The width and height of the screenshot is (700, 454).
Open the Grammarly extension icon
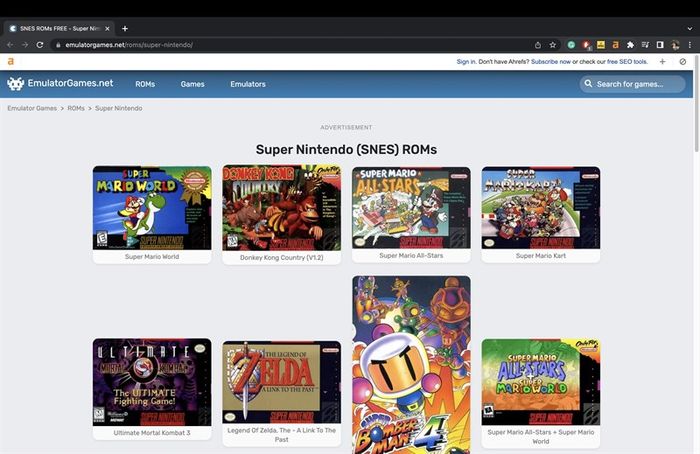point(571,45)
